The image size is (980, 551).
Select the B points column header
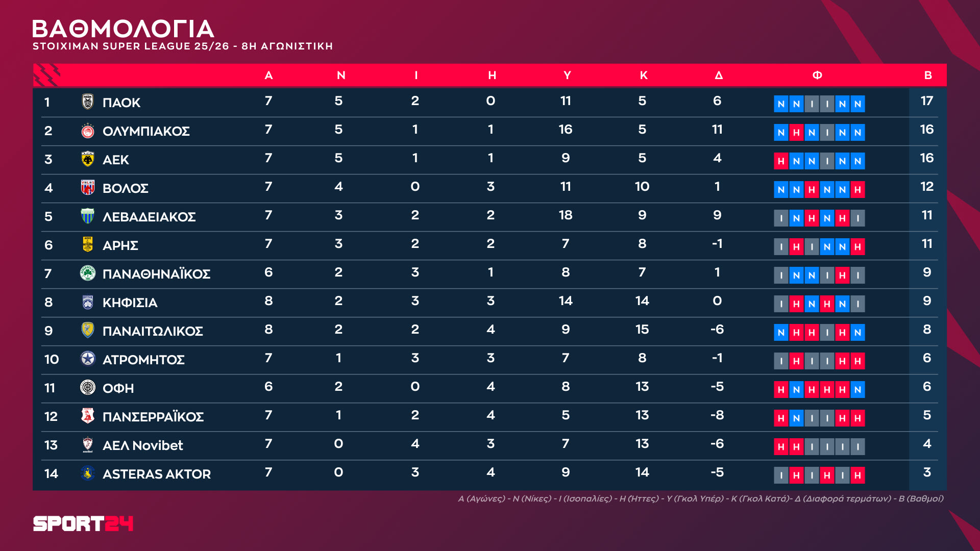pyautogui.click(x=928, y=76)
